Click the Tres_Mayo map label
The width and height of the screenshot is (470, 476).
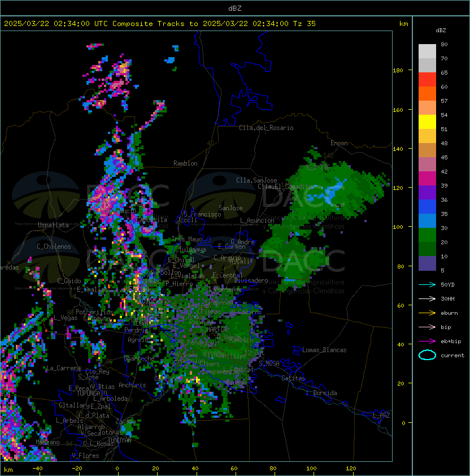186,239
